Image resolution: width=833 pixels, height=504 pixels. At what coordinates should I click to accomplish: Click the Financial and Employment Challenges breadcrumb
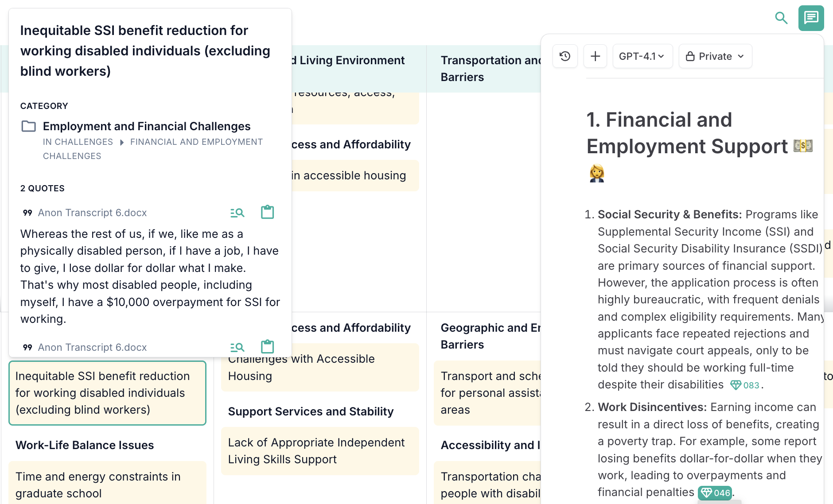coord(196,142)
